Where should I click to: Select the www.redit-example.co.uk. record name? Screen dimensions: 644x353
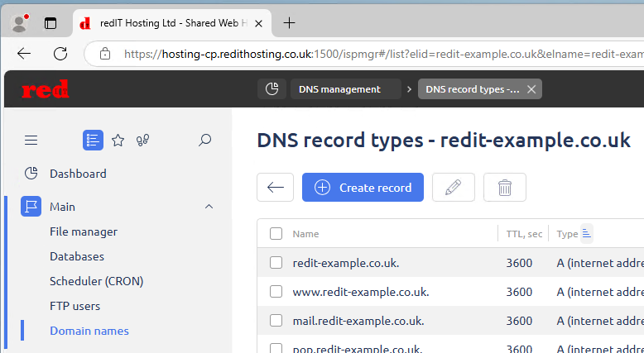pos(361,292)
